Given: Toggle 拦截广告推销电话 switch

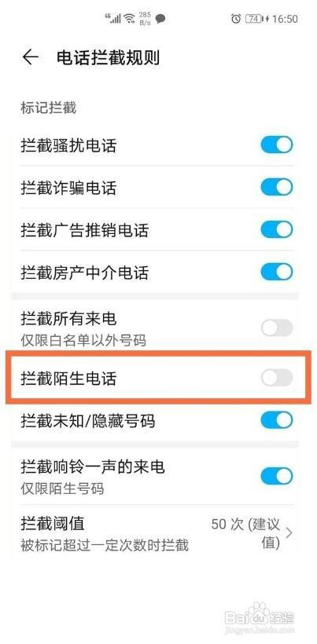Looking at the screenshot, I should click(277, 229).
